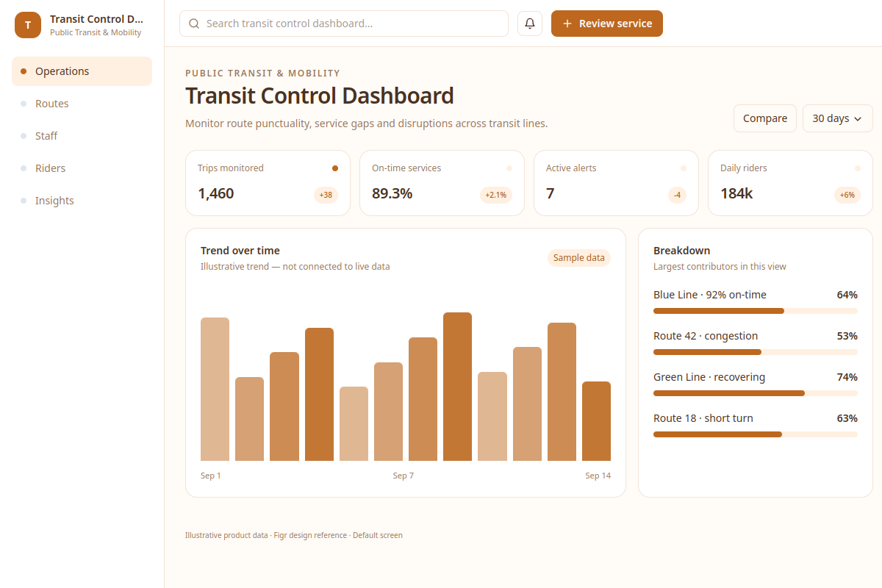Viewport: 882px width, 588px height.
Task: Click the +2.1% change badge
Action: pos(496,195)
